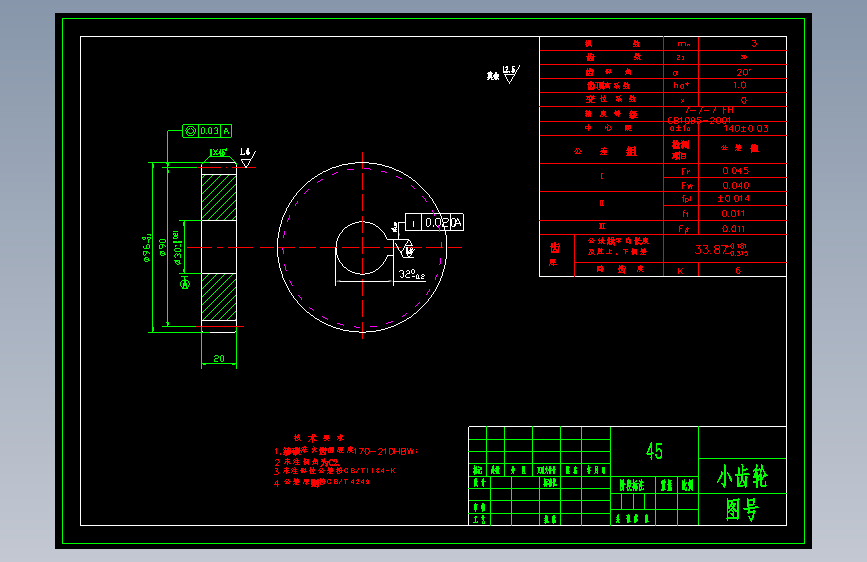Click the '0.040' tolerance value for Fw
Image resolution: width=867 pixels, height=562 pixels.
click(735, 186)
